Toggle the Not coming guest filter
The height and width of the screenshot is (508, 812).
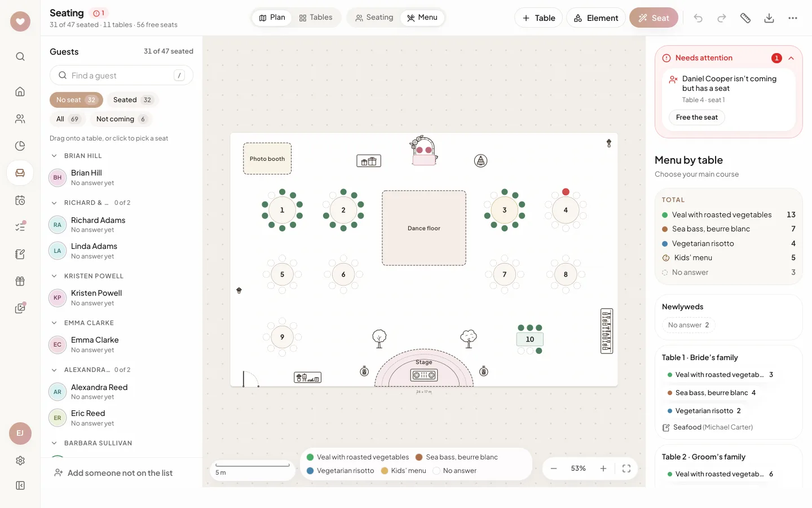(121, 119)
